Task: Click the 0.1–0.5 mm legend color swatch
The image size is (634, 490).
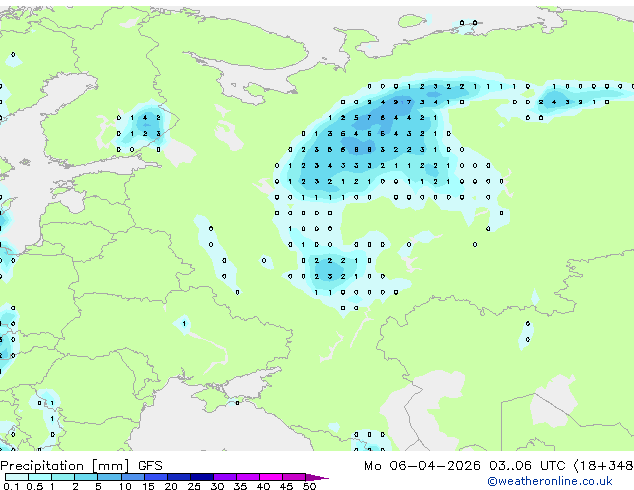Action: click(17, 477)
